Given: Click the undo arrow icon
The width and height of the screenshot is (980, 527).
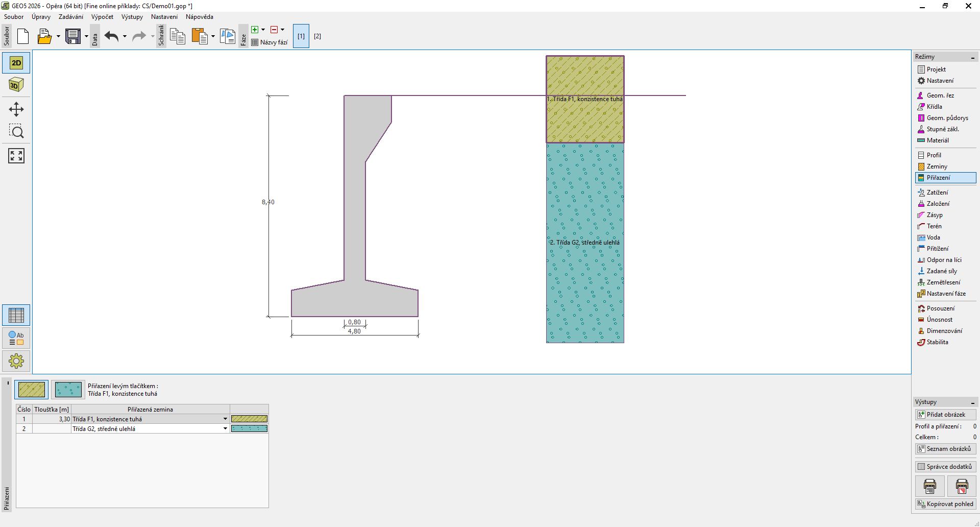Looking at the screenshot, I should [x=111, y=36].
